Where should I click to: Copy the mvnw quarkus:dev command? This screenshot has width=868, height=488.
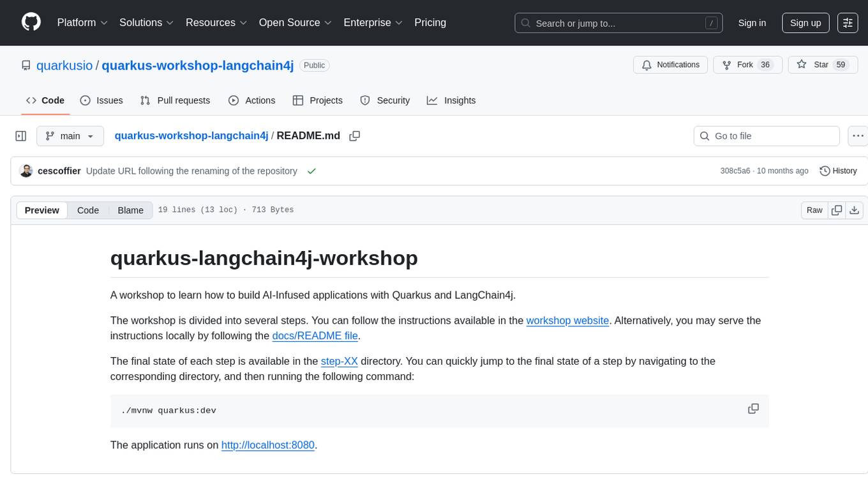point(753,409)
